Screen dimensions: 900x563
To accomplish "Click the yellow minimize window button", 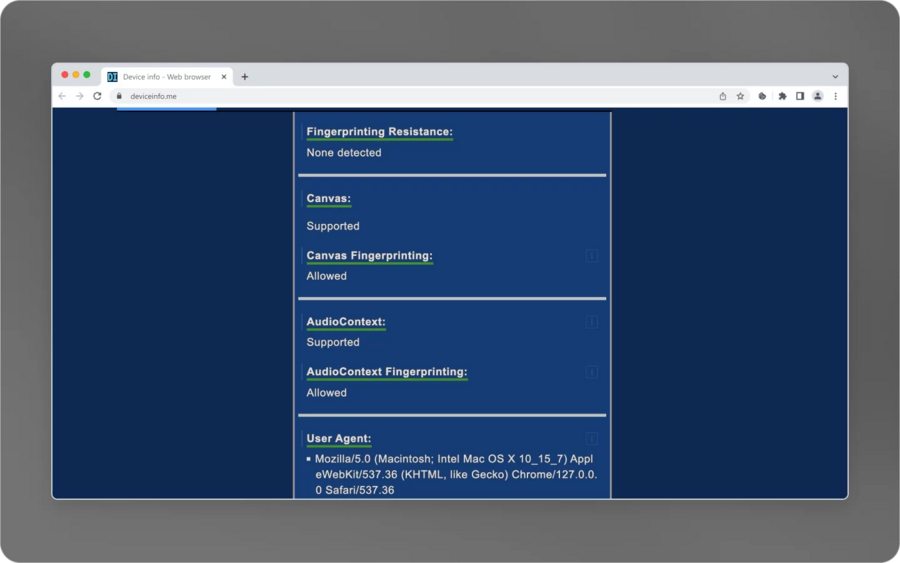I will click(x=76, y=75).
